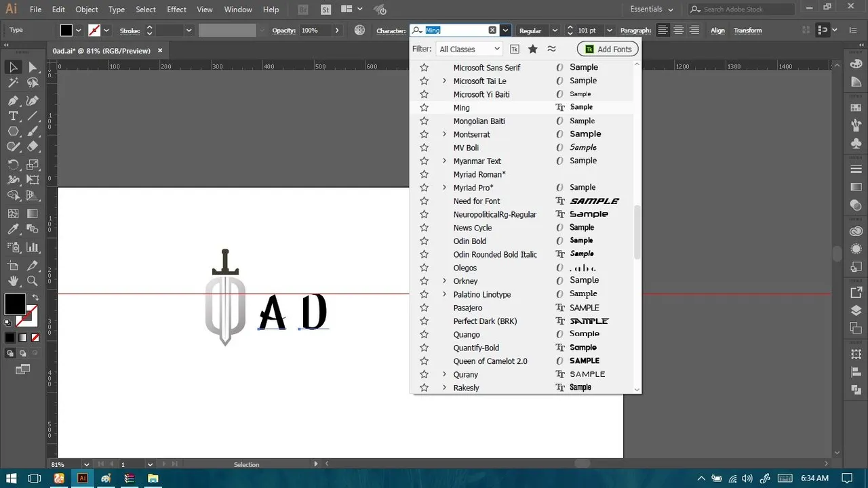This screenshot has width=868, height=488.
Task: Favorite the Montserrat font star
Action: pos(425,134)
